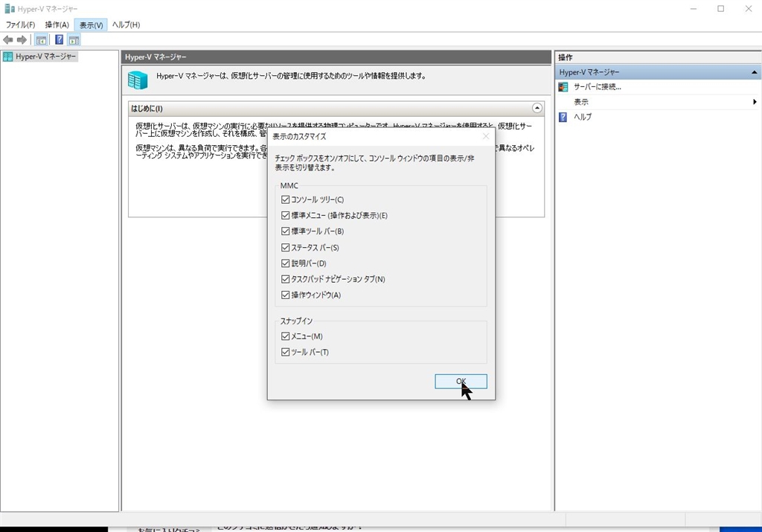Collapse the はじめに(I) section chevron
762x532 pixels.
pyautogui.click(x=537, y=109)
